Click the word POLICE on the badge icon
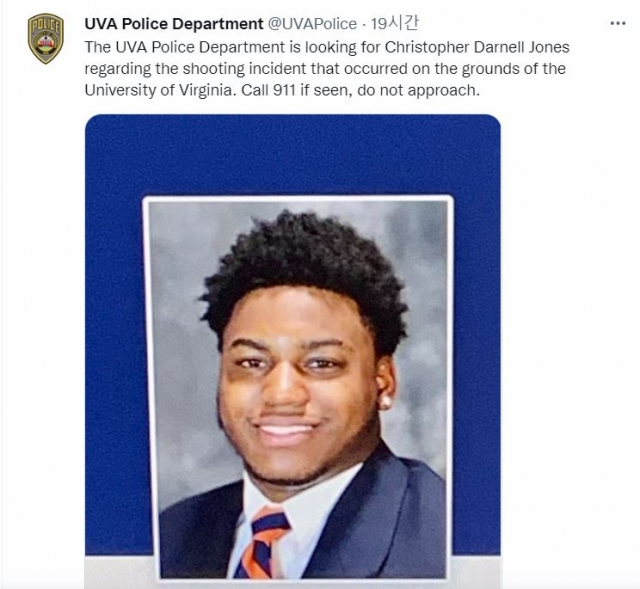 pyautogui.click(x=46, y=27)
